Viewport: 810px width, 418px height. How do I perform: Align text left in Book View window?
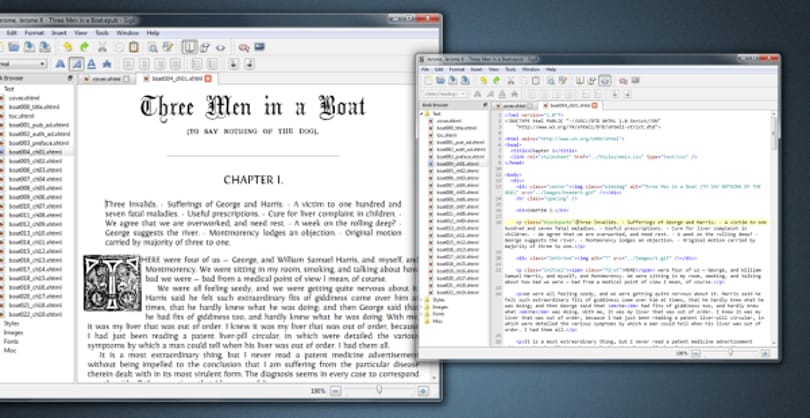[x=128, y=64]
